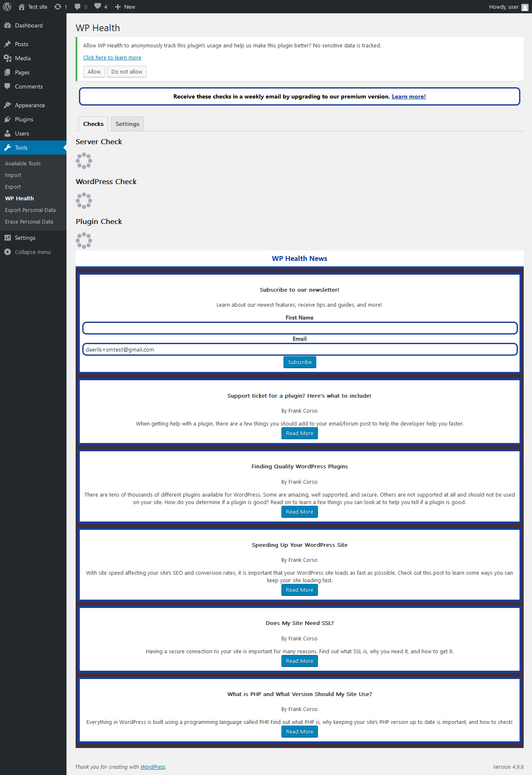
Task: Click the 'Server Check' heading
Action: tap(99, 142)
